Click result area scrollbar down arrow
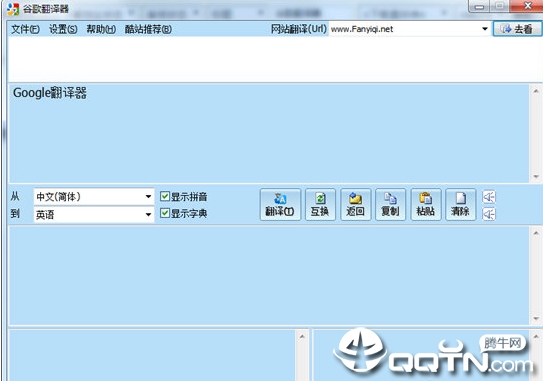The width and height of the screenshot is (543, 381). click(x=536, y=319)
